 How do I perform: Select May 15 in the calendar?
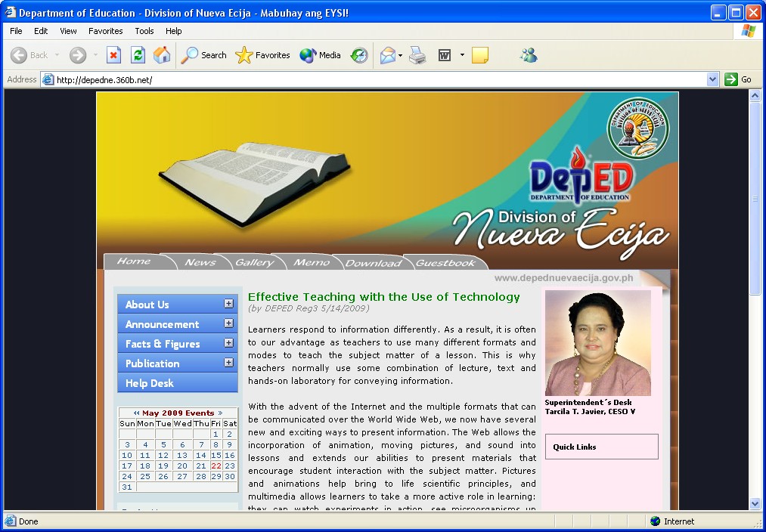tap(216, 455)
